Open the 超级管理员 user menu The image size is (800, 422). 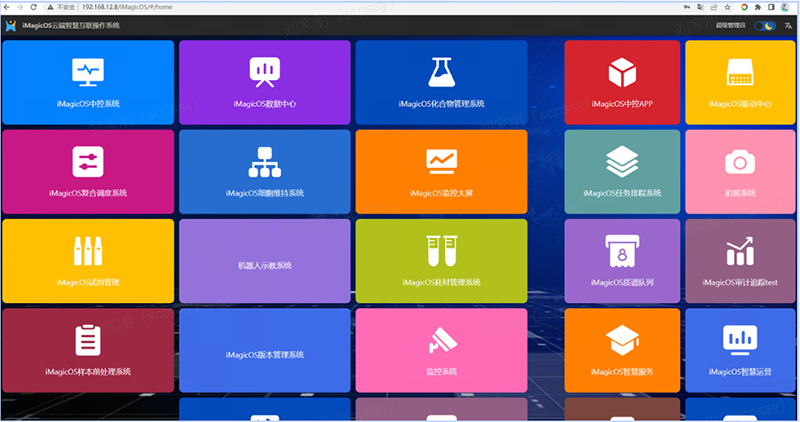click(731, 26)
